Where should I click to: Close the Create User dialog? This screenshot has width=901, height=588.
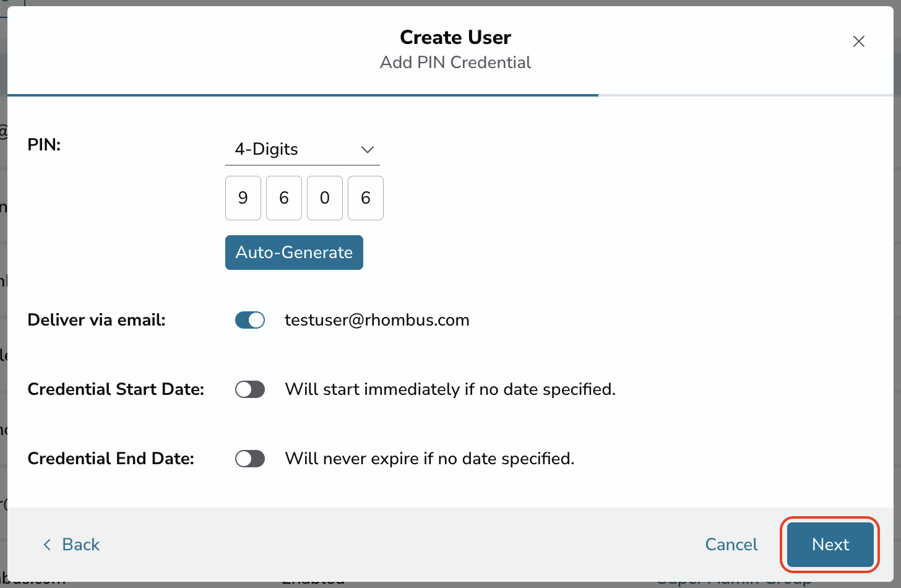pos(859,41)
